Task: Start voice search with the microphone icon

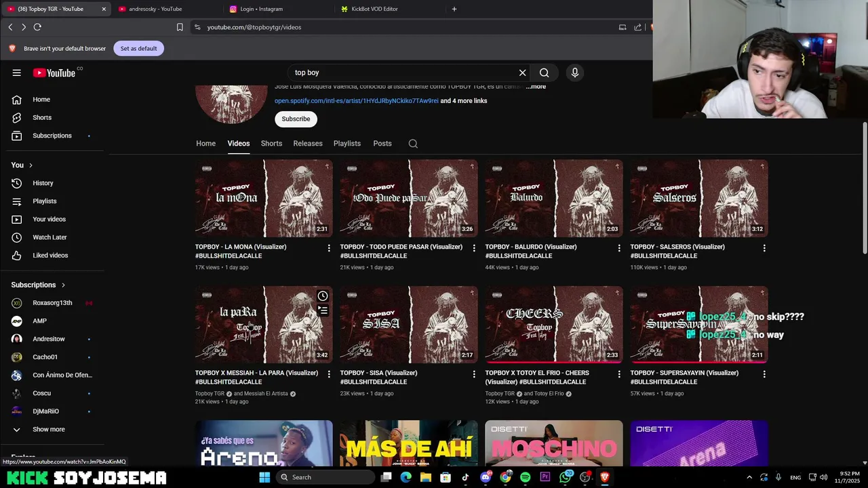Action: coord(575,73)
